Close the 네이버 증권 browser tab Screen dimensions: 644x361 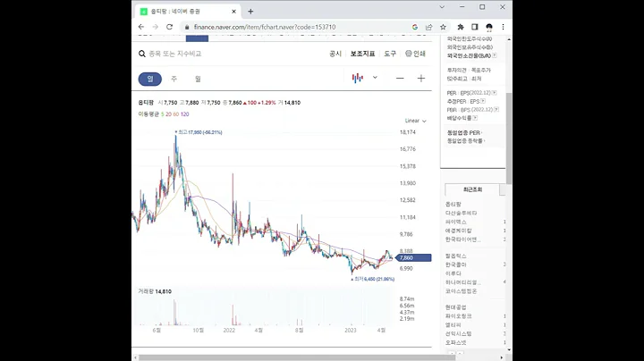(233, 12)
